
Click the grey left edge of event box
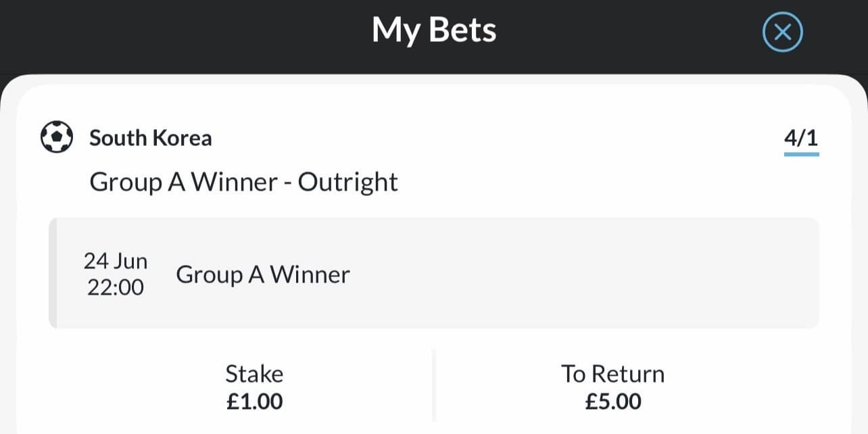(53, 273)
